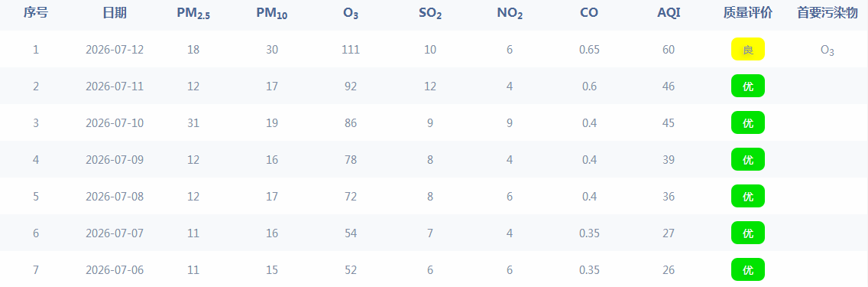
Task: Select the O3 column header
Action: [351, 14]
